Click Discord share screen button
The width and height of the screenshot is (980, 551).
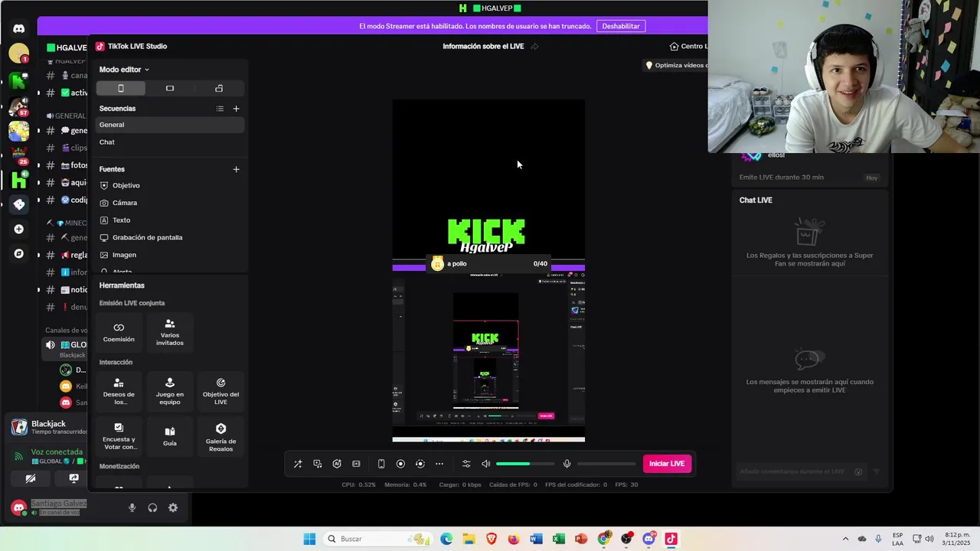[x=73, y=478]
